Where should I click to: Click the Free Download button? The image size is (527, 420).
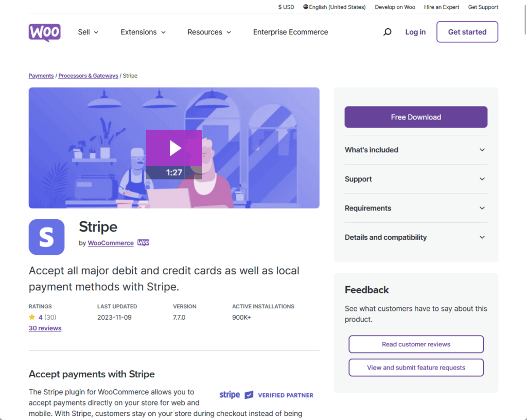416,117
